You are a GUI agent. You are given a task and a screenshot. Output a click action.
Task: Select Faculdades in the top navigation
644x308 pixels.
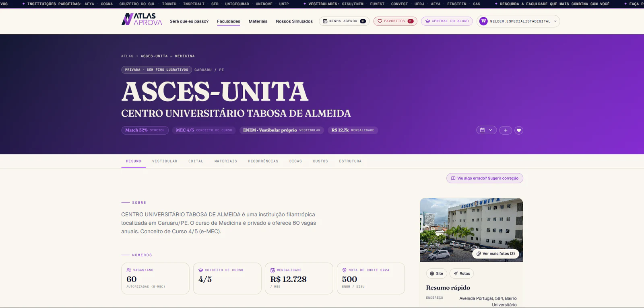[x=229, y=21]
